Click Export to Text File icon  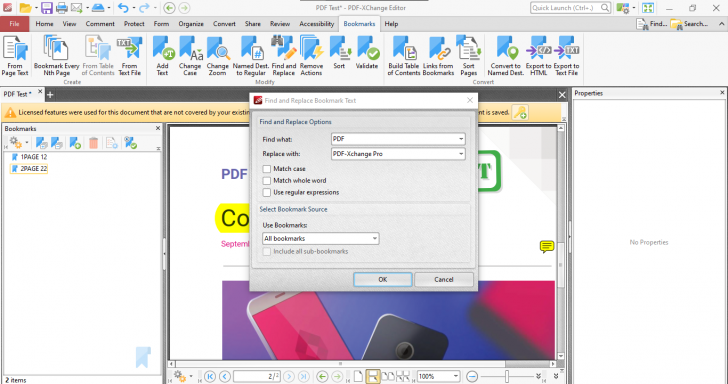[x=566, y=56]
